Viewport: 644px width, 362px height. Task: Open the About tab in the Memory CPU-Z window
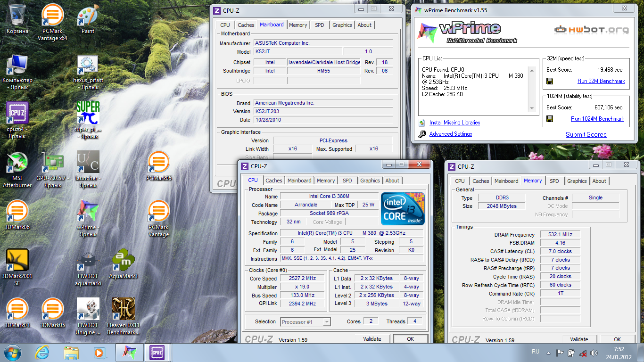point(599,181)
